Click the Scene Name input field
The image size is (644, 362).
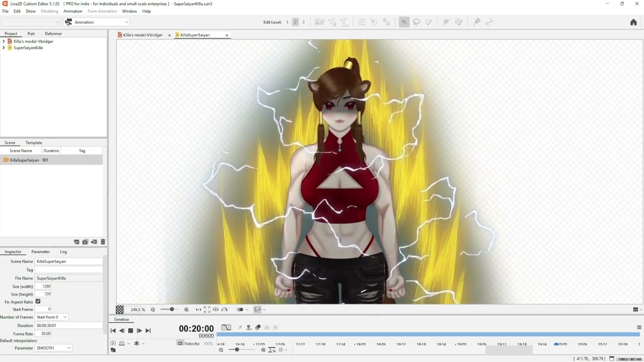(x=69, y=261)
